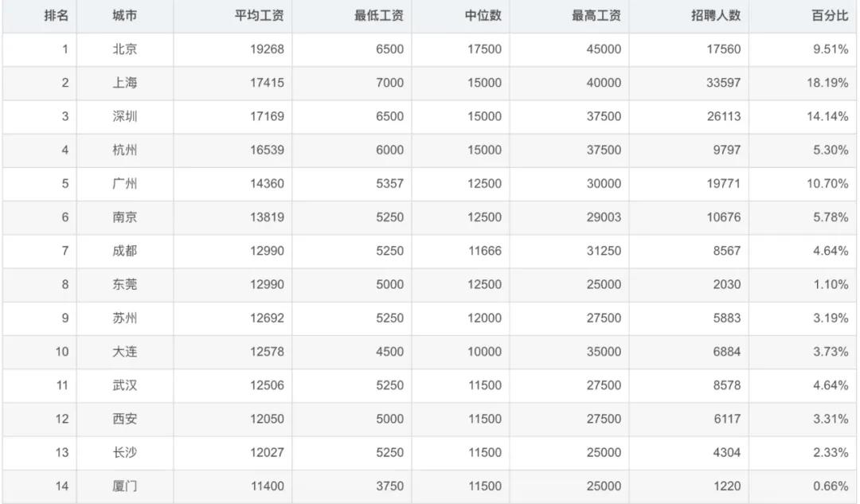The width and height of the screenshot is (860, 504).
Task: Click the 上海 city cell
Action: pos(124,83)
